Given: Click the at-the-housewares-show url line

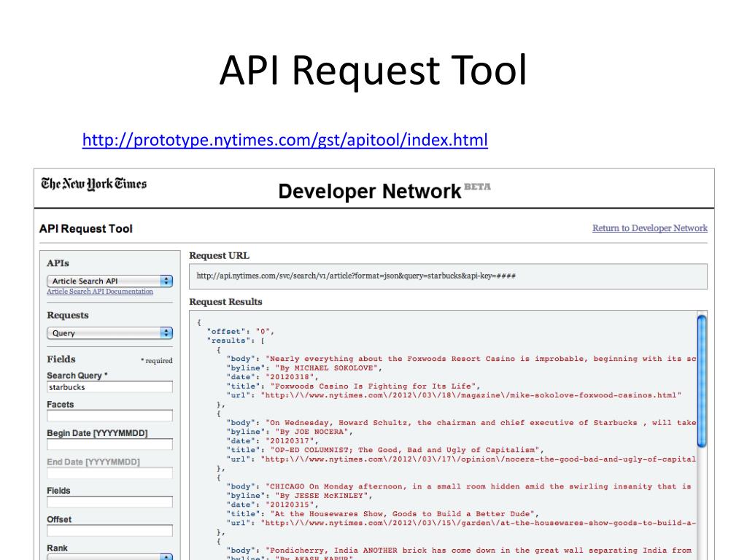Looking at the screenshot, I should pyautogui.click(x=461, y=524).
